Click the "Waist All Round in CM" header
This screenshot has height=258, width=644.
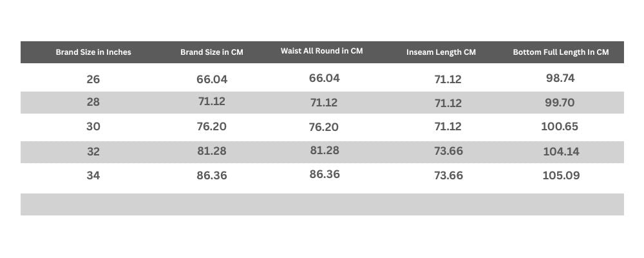[x=322, y=51]
